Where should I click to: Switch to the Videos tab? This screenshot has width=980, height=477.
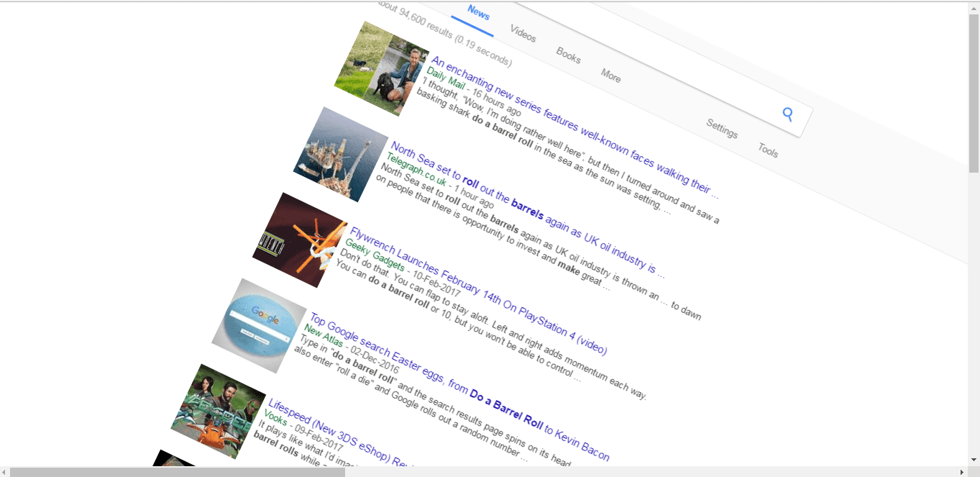(x=523, y=33)
